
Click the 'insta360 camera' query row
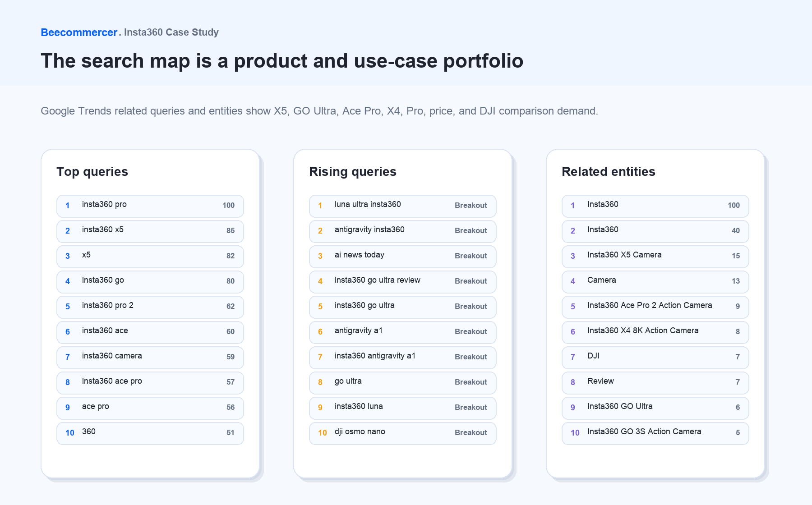150,358
